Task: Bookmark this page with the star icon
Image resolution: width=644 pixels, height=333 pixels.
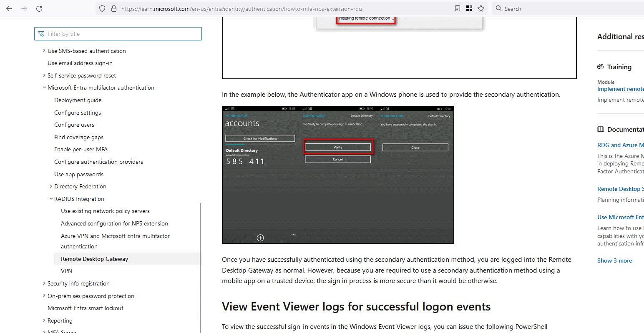Action: (x=481, y=8)
